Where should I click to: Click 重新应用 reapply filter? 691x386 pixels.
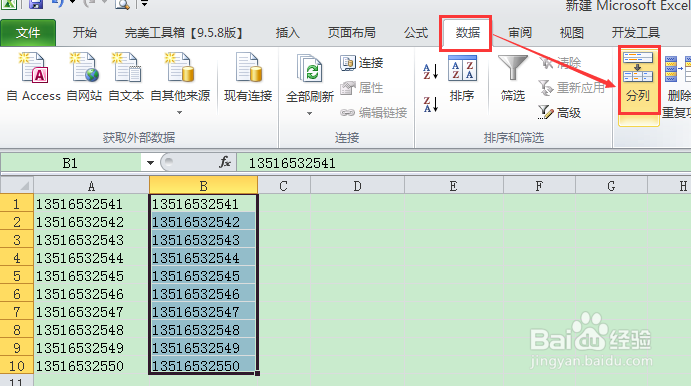tap(572, 88)
